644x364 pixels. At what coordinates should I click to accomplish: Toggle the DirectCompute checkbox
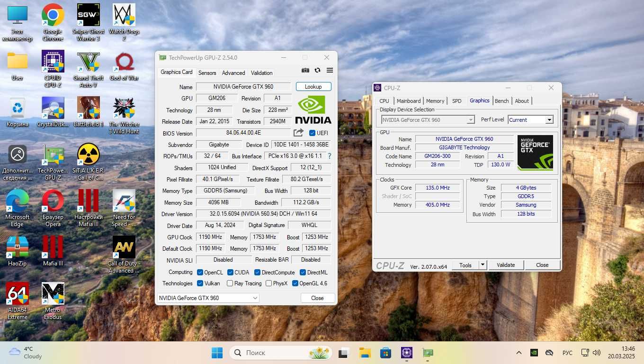click(x=257, y=273)
